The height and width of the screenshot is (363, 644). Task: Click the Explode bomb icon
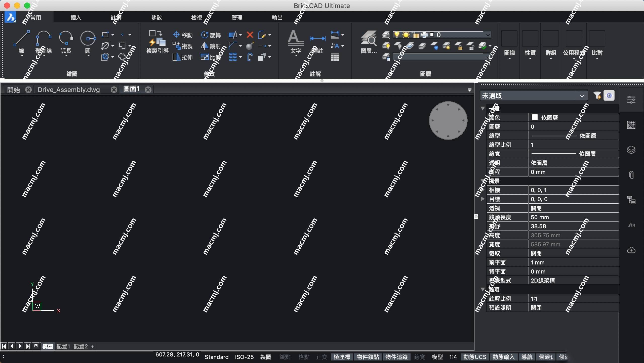point(250,46)
